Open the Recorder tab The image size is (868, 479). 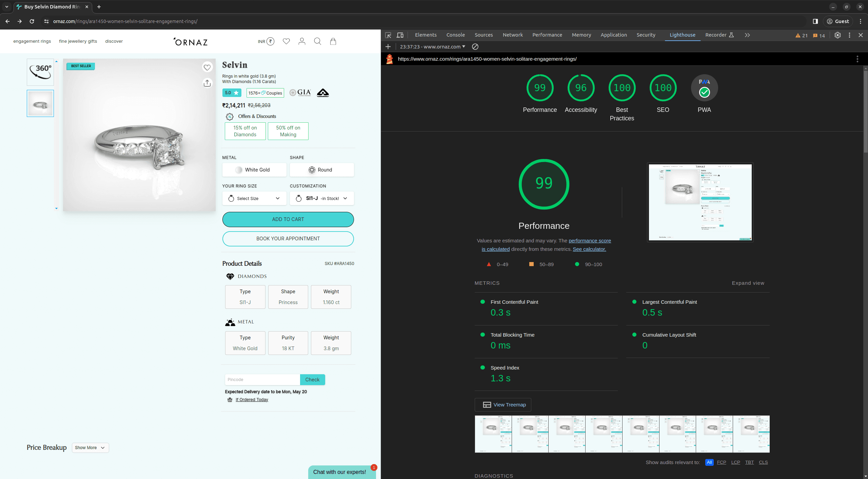719,35
